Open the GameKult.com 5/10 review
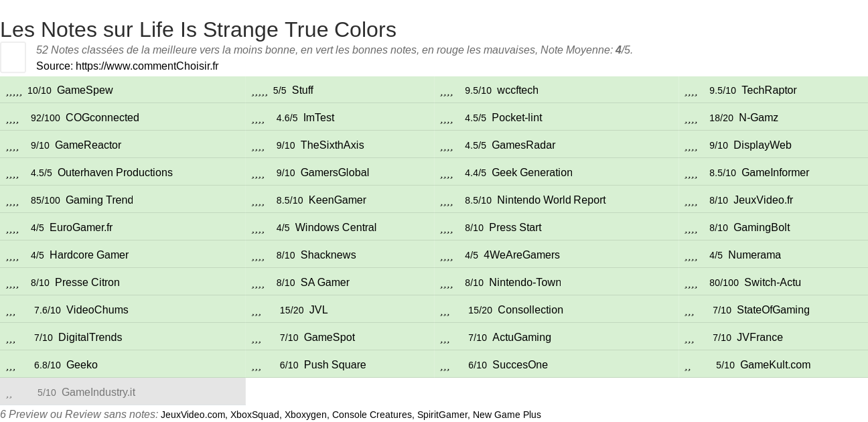Viewport: 868px width, 422px height. click(x=776, y=365)
